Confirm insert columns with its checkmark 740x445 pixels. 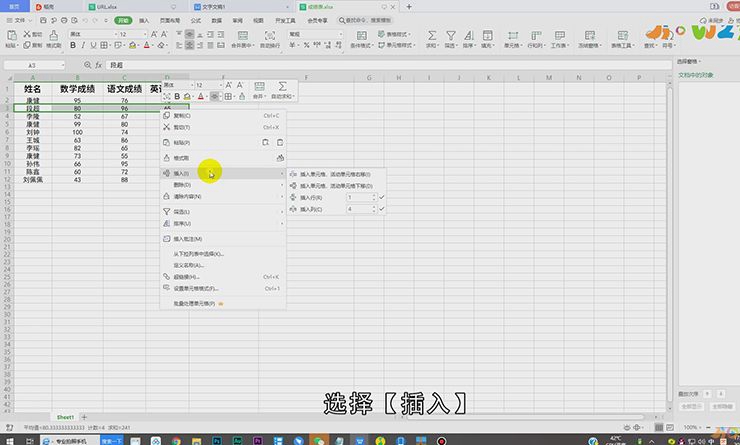382,209
